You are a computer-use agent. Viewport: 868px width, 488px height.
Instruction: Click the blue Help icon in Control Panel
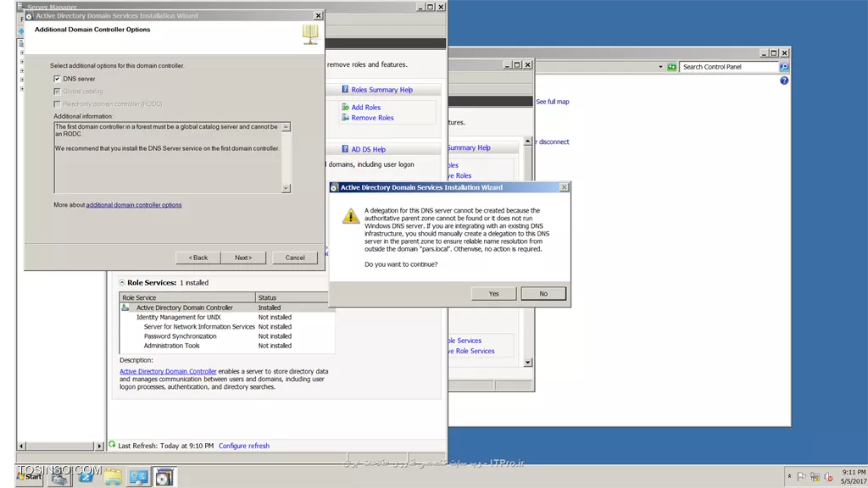(784, 80)
